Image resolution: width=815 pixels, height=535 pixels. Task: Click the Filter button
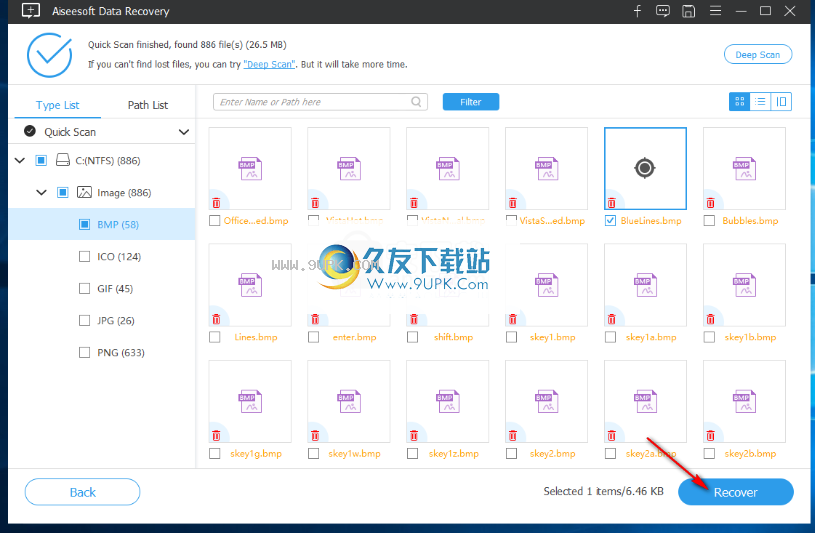coord(470,102)
